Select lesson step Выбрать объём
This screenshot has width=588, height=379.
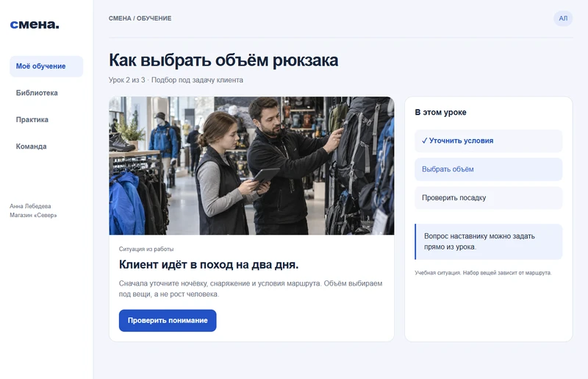click(x=488, y=169)
